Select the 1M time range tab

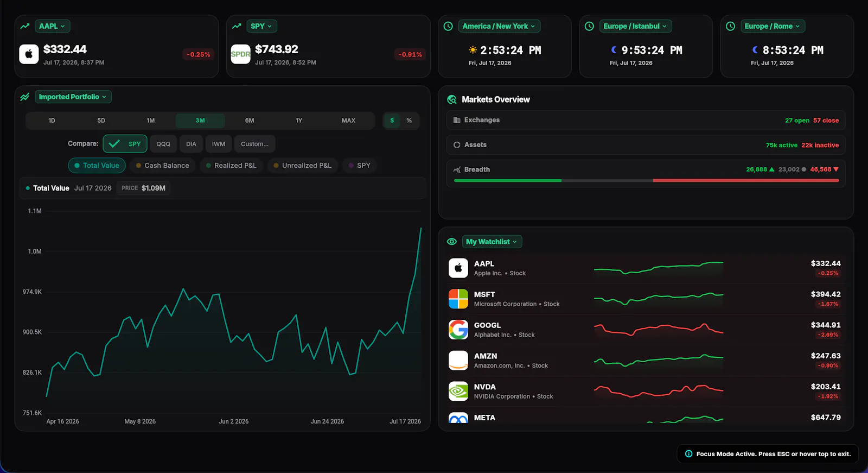151,121
